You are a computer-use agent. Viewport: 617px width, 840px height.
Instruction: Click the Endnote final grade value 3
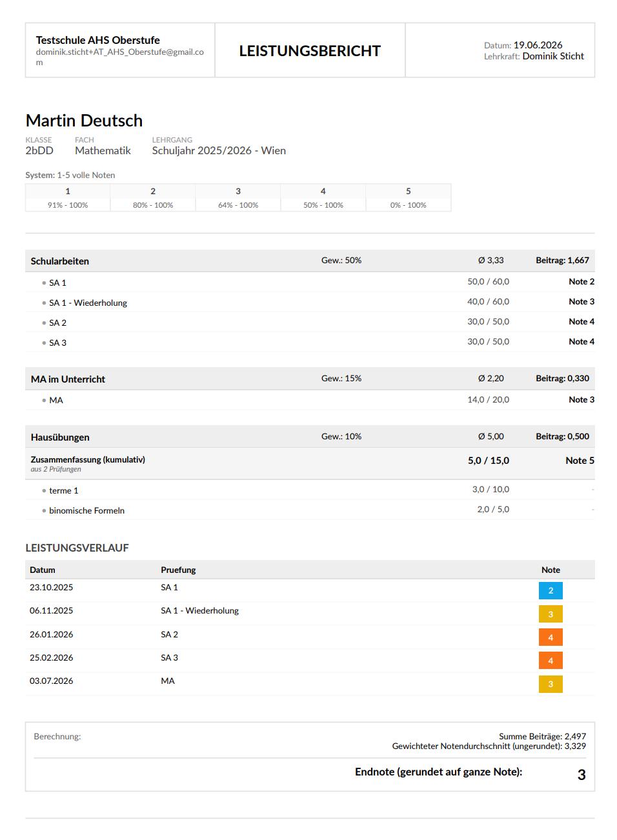pyautogui.click(x=582, y=775)
